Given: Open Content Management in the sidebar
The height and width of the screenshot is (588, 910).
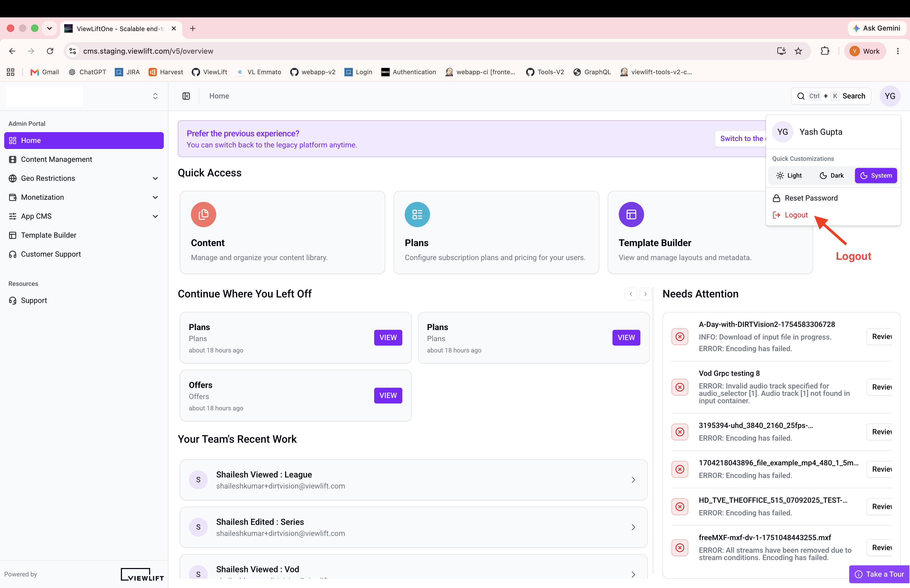Looking at the screenshot, I should 84,160.
